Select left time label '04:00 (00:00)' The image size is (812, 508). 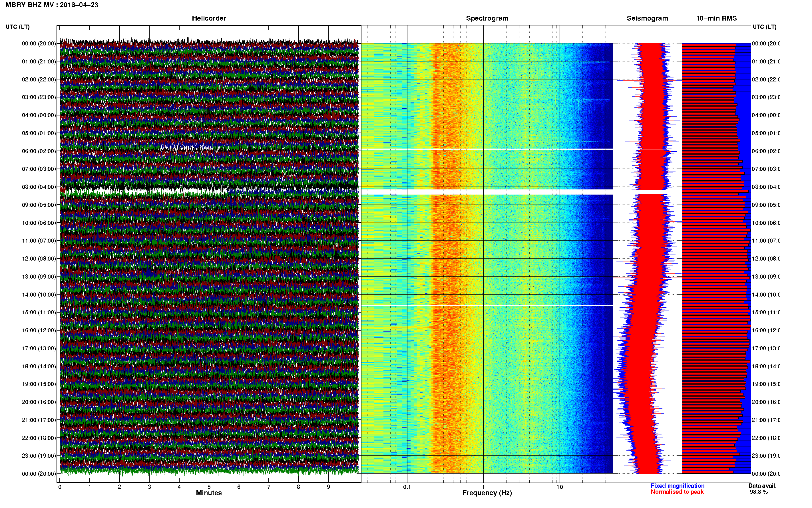coord(39,115)
